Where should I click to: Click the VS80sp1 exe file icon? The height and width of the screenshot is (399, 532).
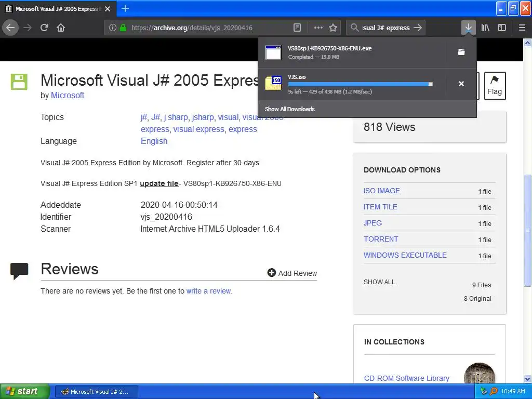[273, 52]
